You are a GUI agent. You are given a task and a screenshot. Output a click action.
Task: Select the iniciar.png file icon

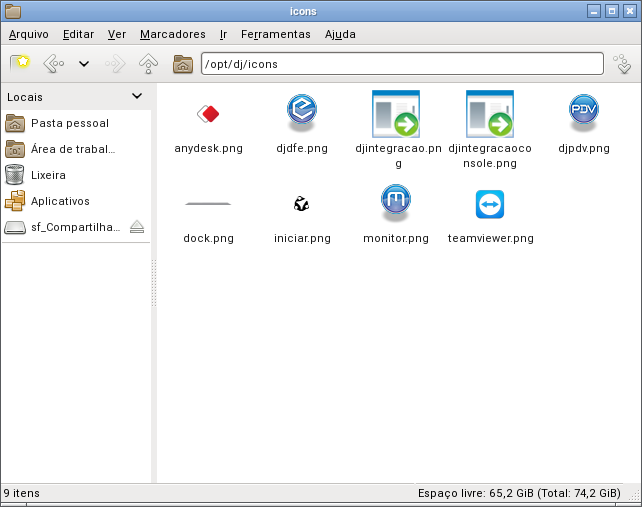[x=302, y=204]
